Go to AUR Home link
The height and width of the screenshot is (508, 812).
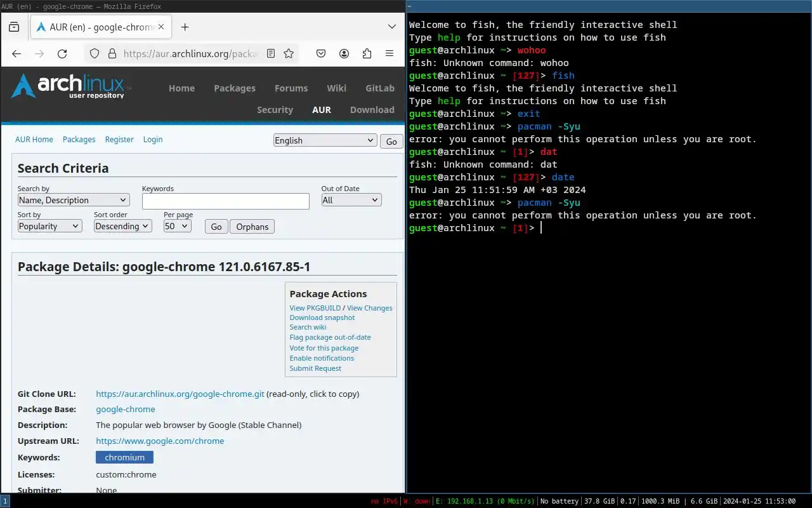click(34, 139)
